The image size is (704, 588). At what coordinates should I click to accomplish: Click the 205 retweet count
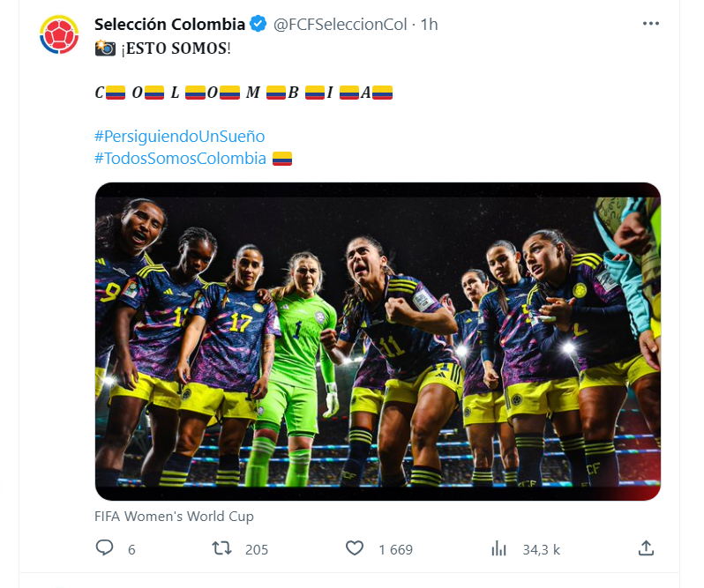(x=257, y=549)
